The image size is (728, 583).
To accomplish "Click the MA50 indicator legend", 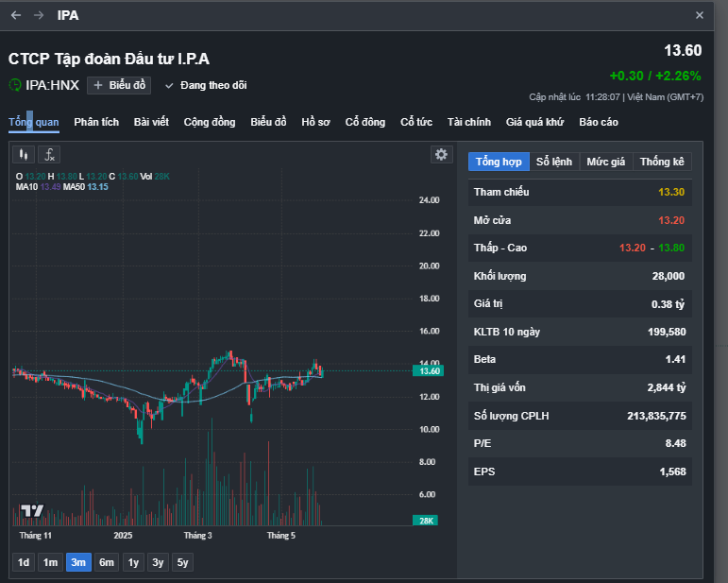I will (x=85, y=187).
